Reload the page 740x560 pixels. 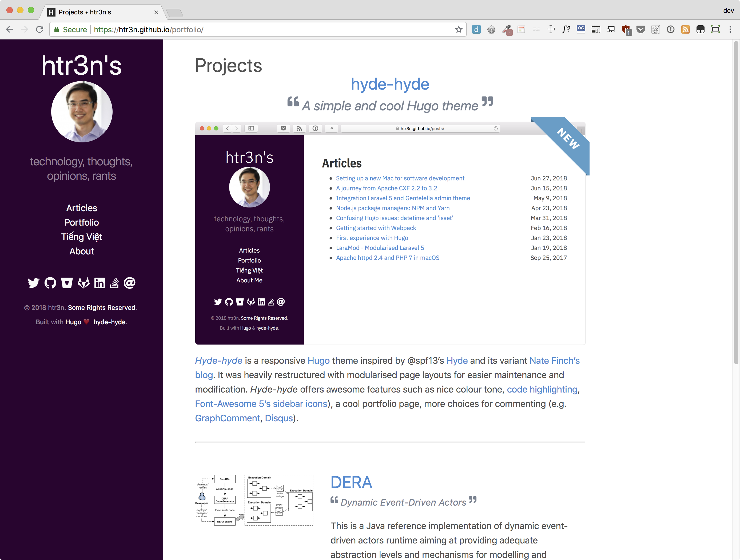pyautogui.click(x=39, y=29)
